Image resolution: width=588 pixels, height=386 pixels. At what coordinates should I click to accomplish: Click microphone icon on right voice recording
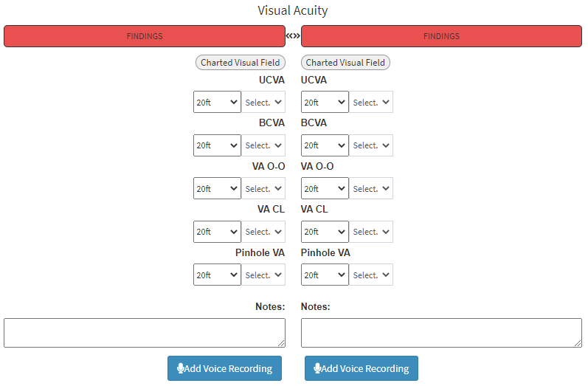(x=318, y=368)
